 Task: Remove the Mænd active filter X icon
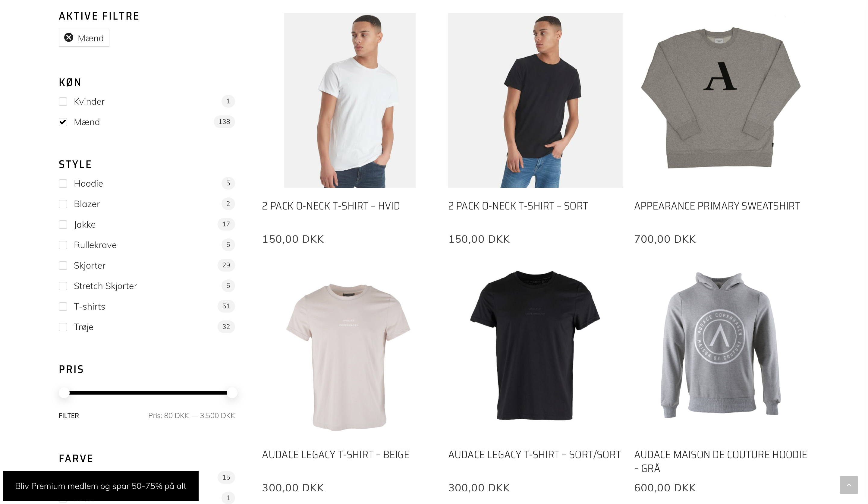[68, 38]
